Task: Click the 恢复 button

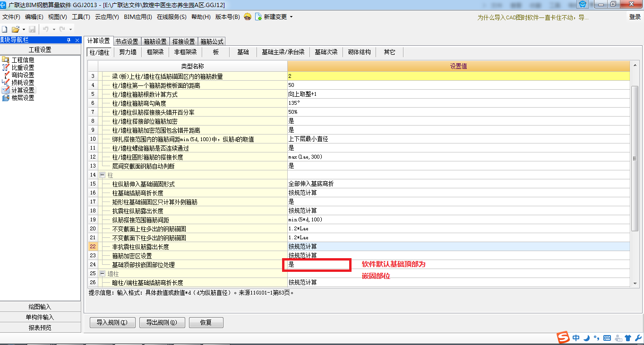Action: pyautogui.click(x=206, y=323)
